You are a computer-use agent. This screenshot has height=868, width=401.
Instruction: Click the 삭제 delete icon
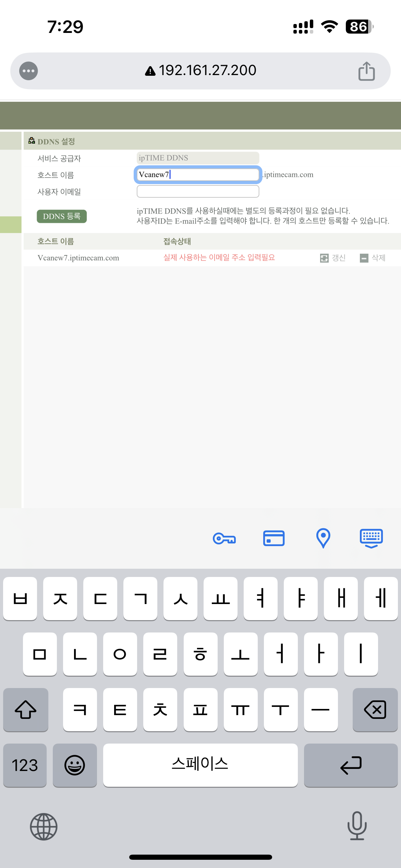(364, 258)
